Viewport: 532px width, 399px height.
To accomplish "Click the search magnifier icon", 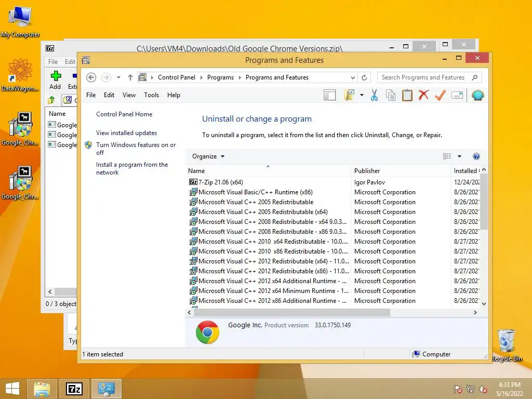I will pos(475,77).
